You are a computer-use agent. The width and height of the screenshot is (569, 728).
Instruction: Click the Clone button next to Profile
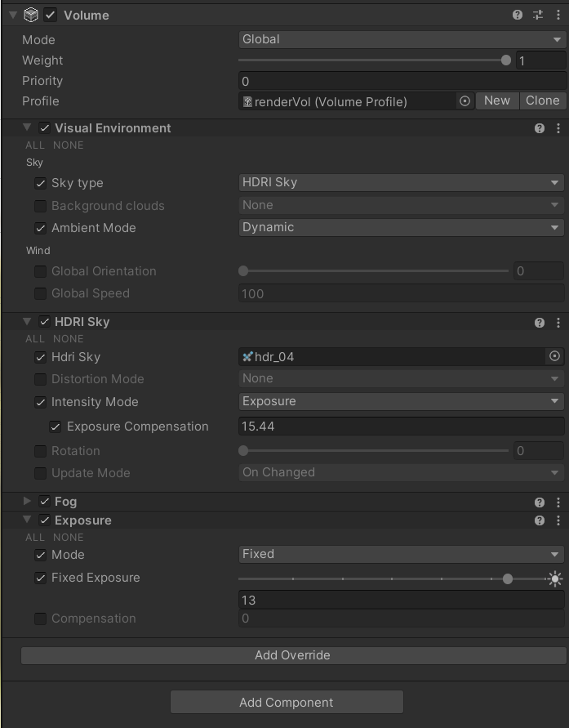tap(542, 100)
